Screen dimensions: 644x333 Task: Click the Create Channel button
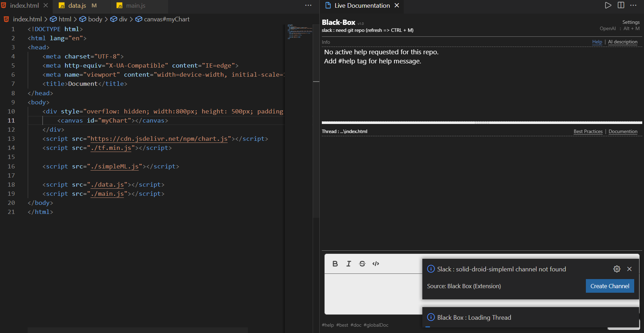coord(610,286)
